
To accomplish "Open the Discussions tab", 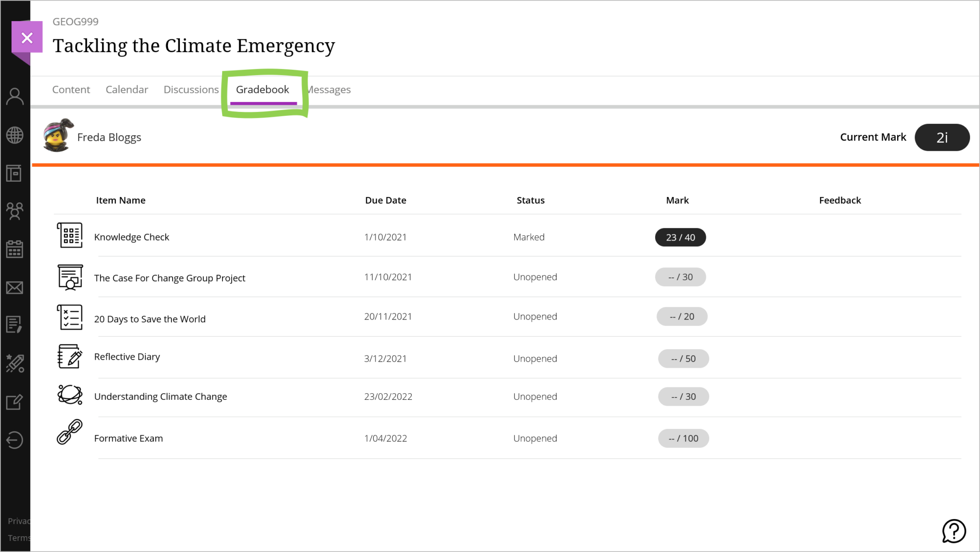I will (191, 89).
